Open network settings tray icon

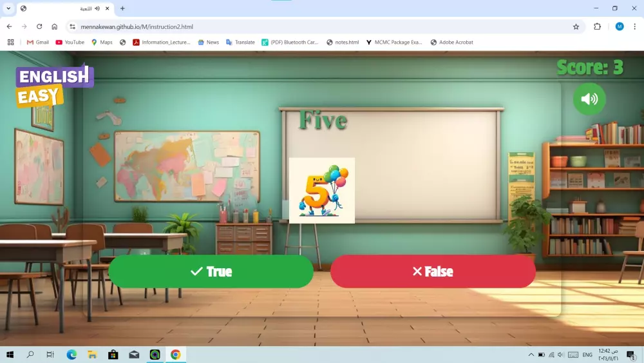[x=551, y=355]
